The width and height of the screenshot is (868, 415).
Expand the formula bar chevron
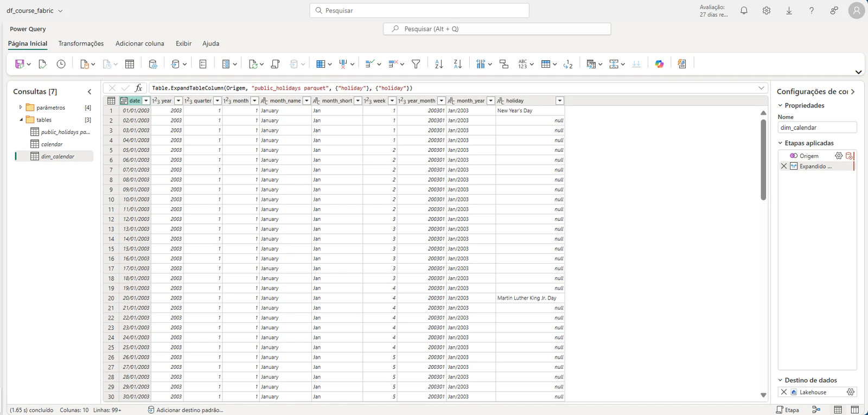(x=761, y=88)
